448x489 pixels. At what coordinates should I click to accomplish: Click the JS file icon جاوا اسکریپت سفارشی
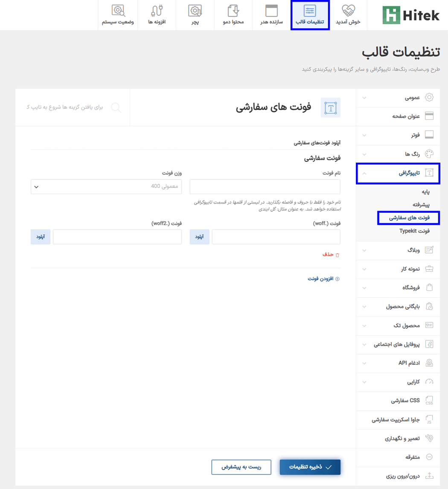(429, 419)
